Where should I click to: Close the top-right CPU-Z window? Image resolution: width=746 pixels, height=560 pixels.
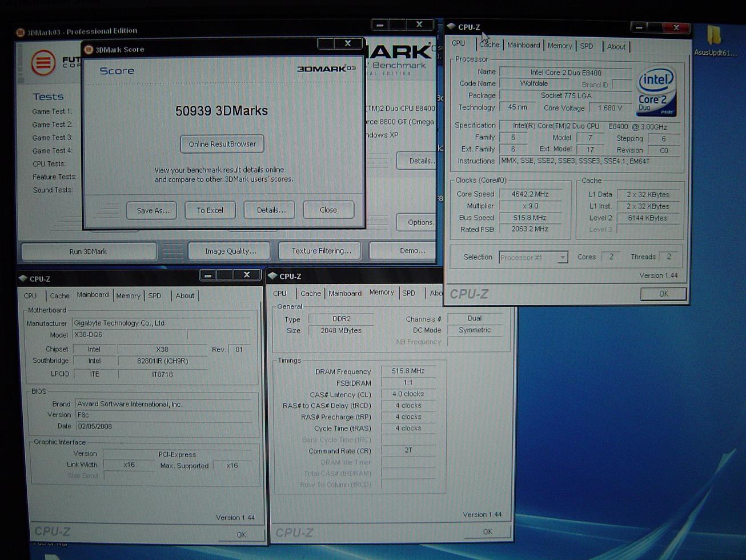pos(676,27)
